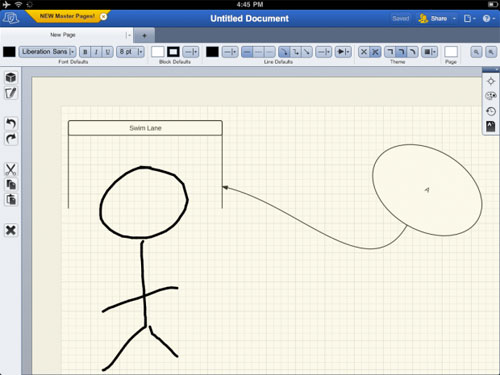
Task: Select the solid line style button
Action: coord(247,52)
